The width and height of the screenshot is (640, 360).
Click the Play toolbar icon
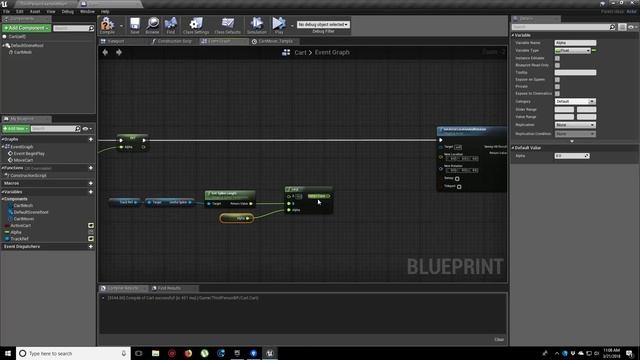click(279, 25)
